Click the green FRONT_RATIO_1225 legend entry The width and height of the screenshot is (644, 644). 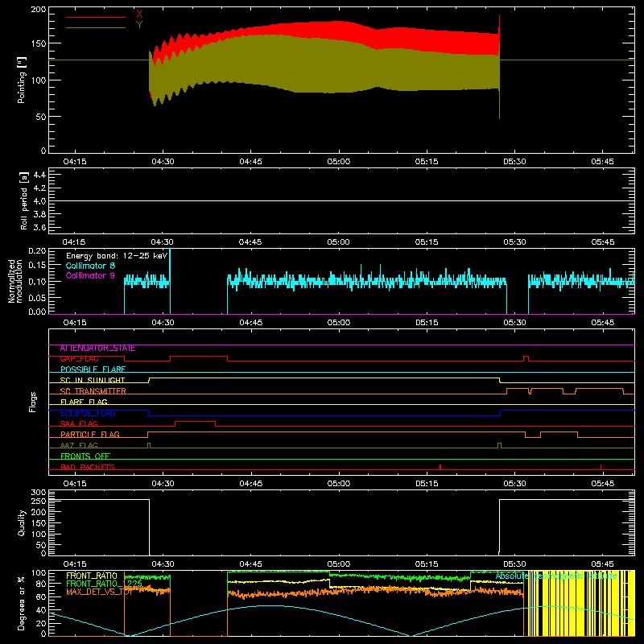104,584
